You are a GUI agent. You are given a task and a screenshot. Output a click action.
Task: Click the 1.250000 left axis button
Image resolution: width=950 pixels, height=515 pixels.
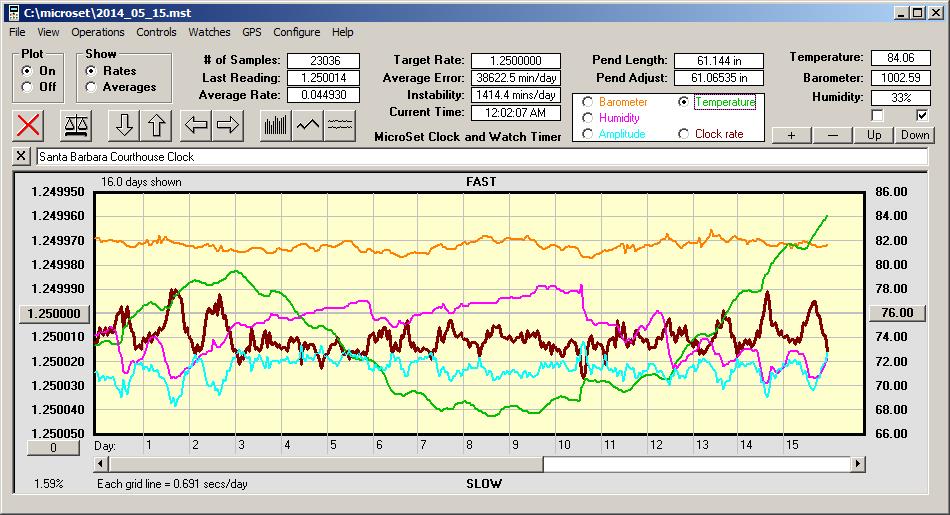55,313
